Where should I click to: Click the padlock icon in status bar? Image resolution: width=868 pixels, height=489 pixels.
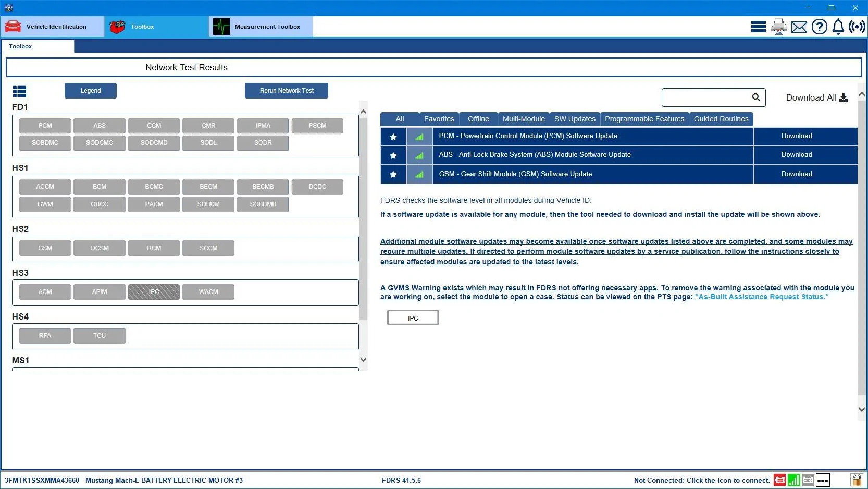[x=856, y=480]
